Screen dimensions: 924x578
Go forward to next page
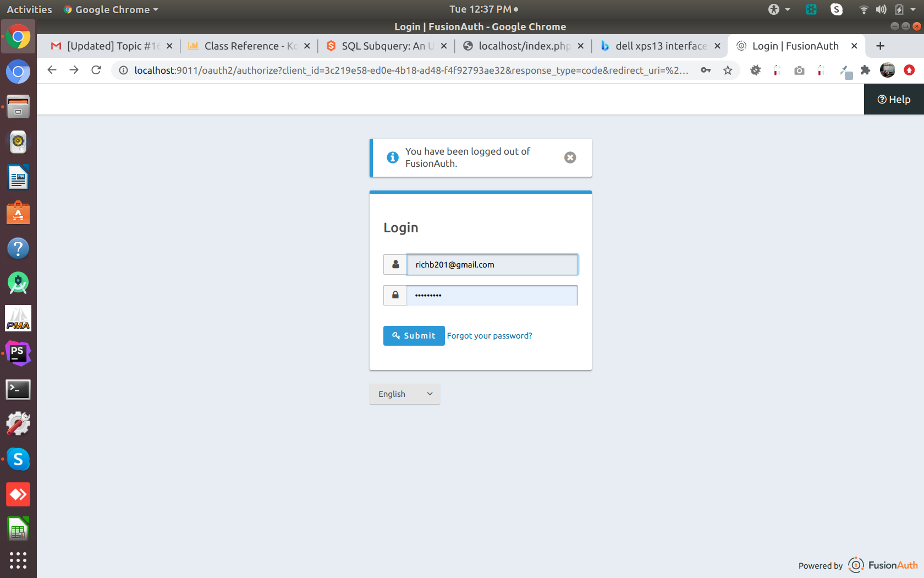pos(74,70)
